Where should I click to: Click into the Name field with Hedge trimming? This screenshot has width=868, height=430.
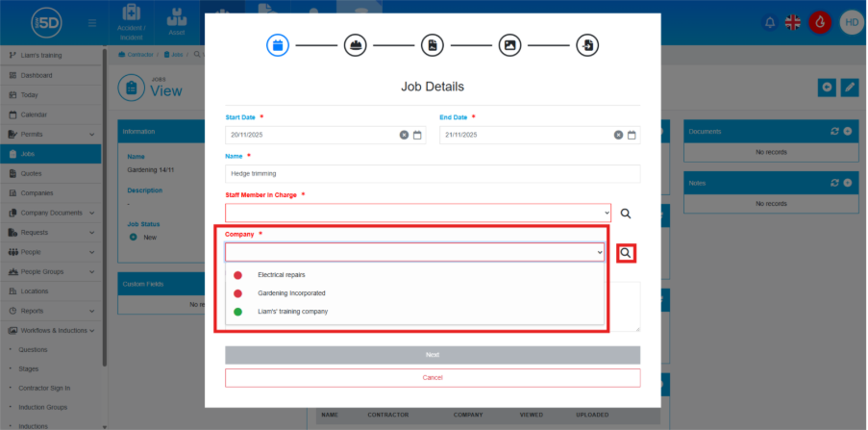pos(432,174)
